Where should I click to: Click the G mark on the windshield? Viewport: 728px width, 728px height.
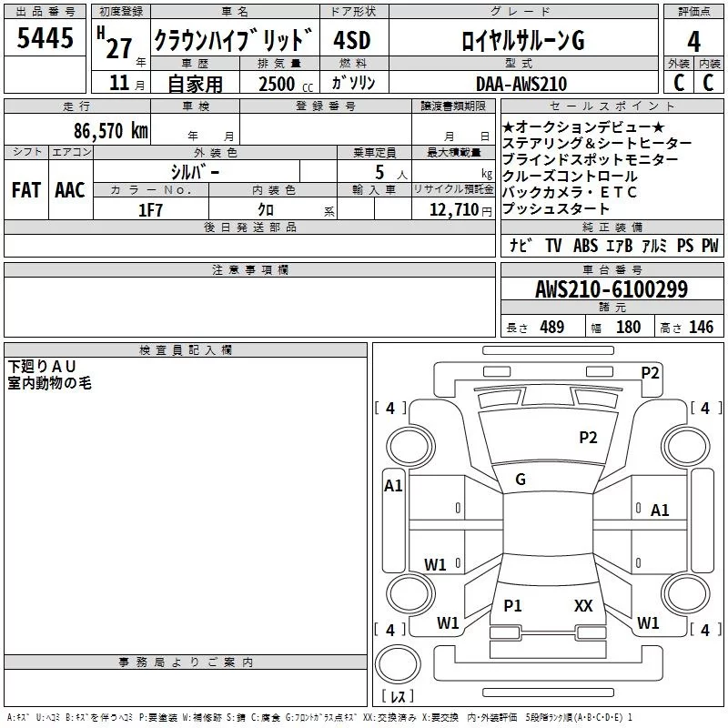tap(521, 479)
